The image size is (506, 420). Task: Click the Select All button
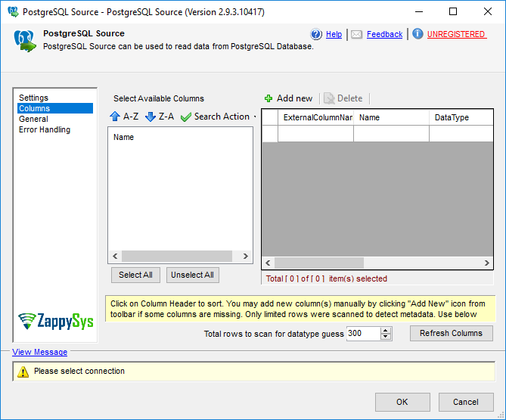tap(135, 275)
